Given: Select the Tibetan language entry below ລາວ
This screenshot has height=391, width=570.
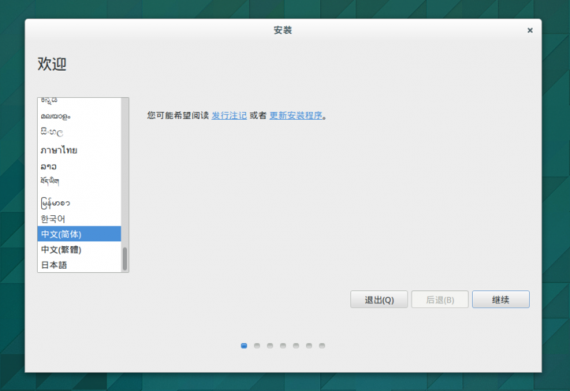Looking at the screenshot, I should tap(79, 181).
